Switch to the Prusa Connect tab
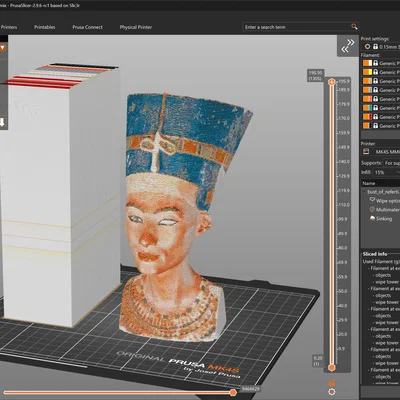This screenshot has width=400, height=400. pyautogui.click(x=87, y=27)
